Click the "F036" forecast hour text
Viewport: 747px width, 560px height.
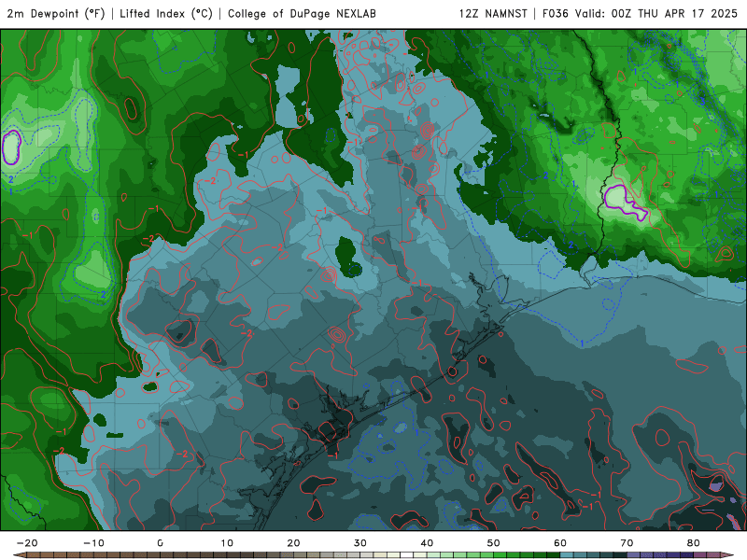[x=556, y=14]
